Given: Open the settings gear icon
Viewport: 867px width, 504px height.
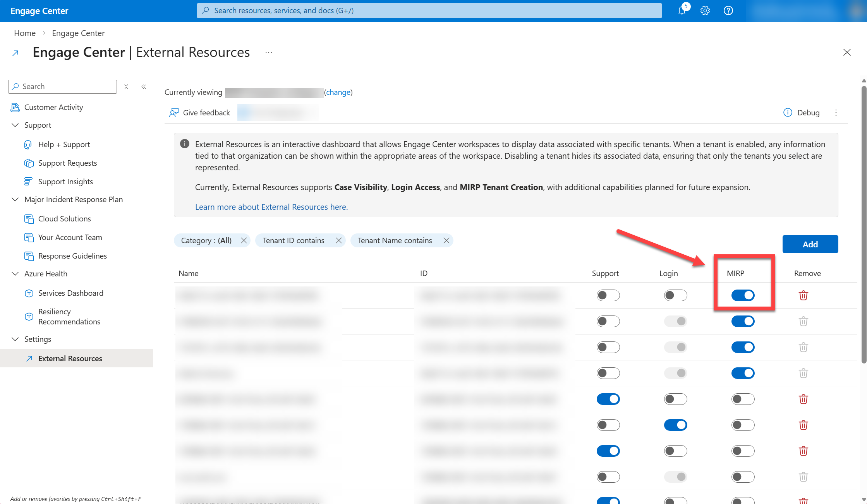Looking at the screenshot, I should point(705,10).
